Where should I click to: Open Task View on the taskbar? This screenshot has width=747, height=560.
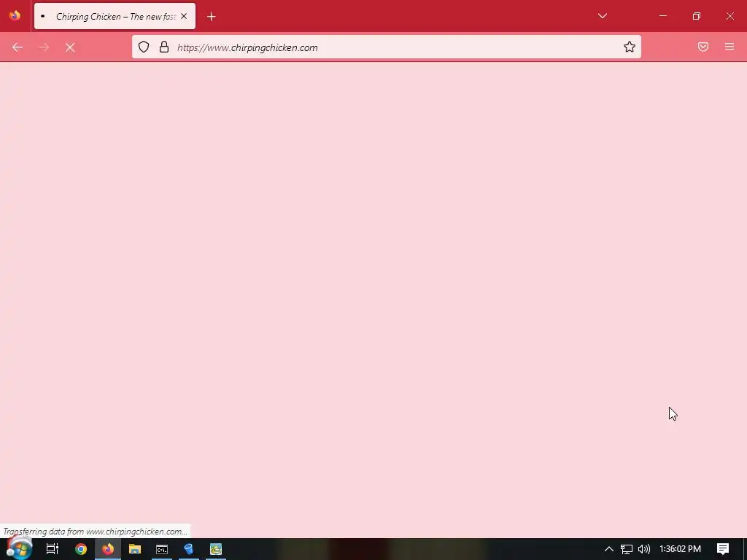(53, 549)
